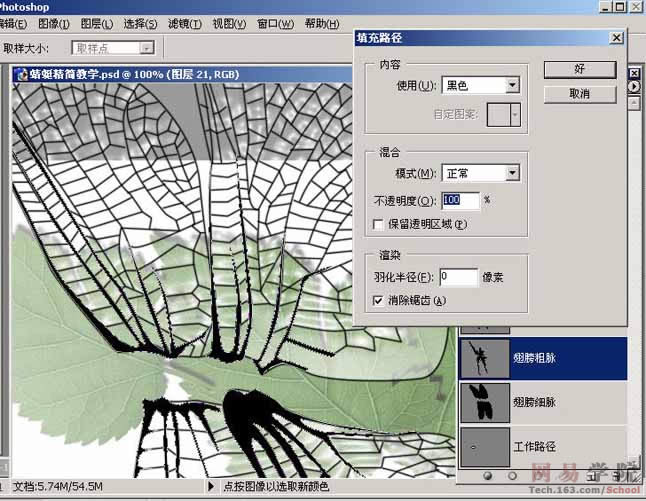The width and height of the screenshot is (646, 501).
Task: Open the 窗口(W) menu
Action: coord(275,24)
